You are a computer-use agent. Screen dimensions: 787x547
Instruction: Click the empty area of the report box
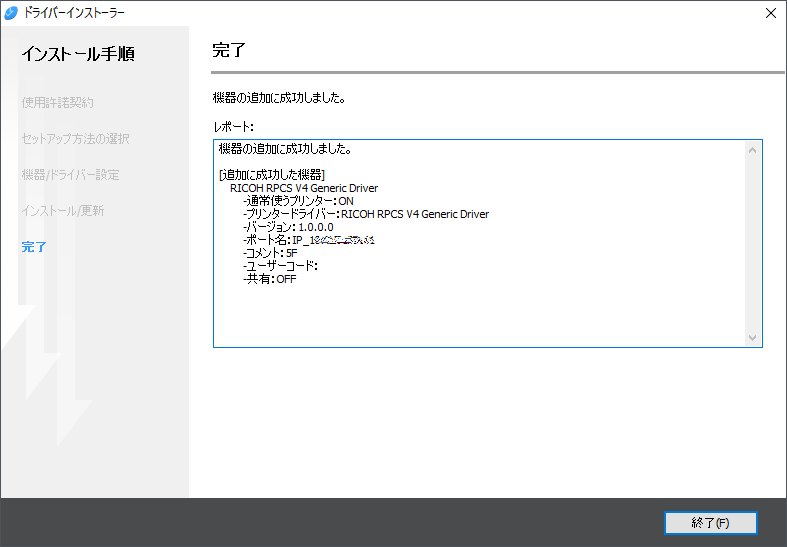click(x=480, y=315)
